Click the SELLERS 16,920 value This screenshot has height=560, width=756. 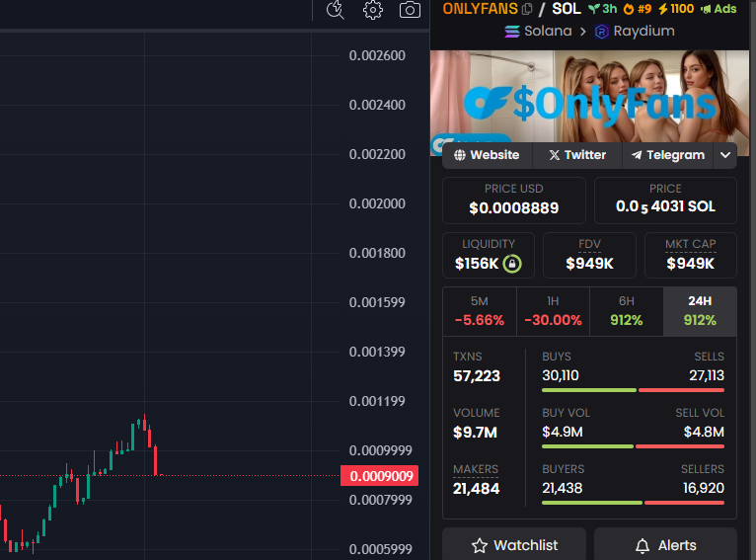click(x=704, y=488)
